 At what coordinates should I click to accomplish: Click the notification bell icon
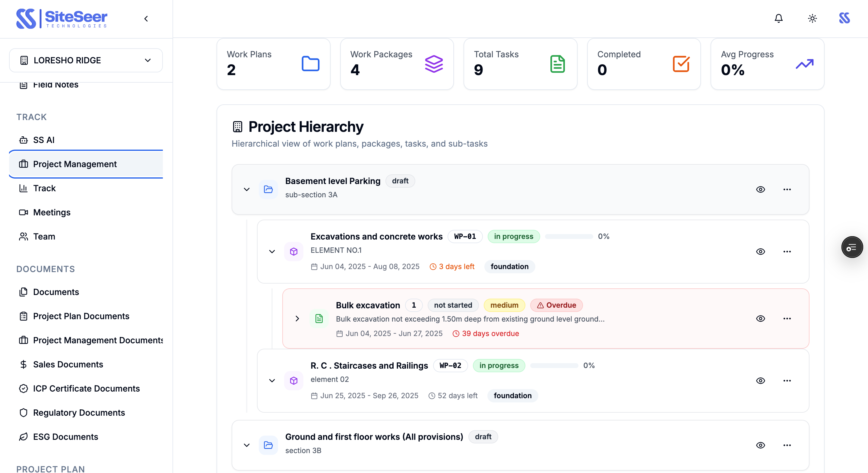(778, 18)
